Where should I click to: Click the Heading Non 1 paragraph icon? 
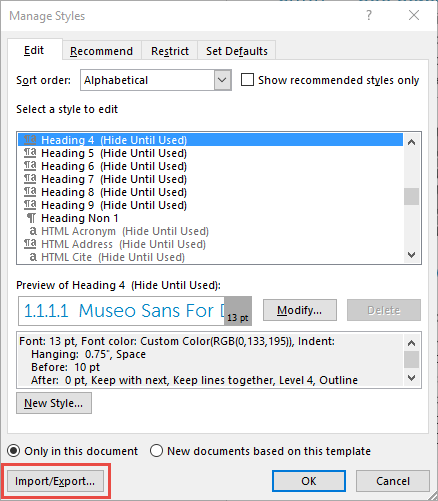(x=31, y=218)
